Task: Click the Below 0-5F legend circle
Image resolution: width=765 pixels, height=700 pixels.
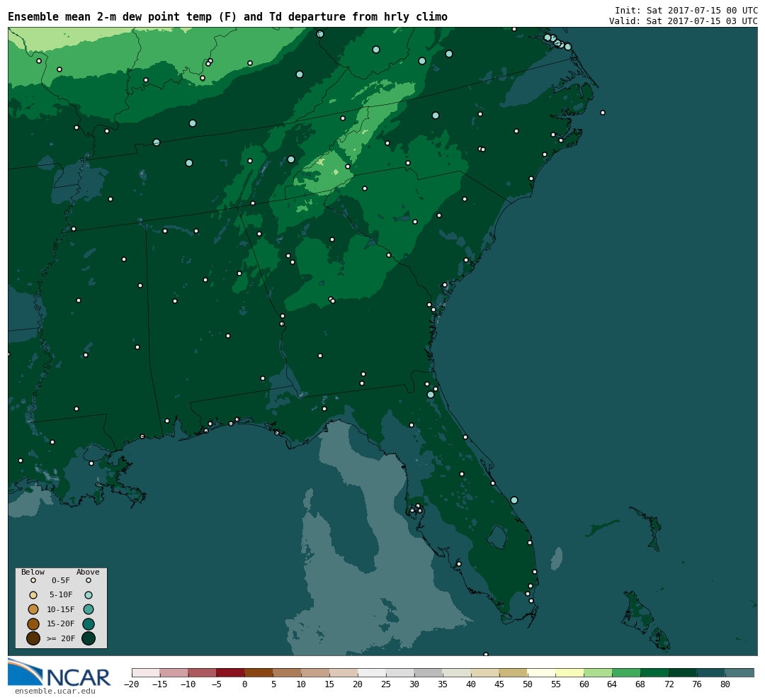Action: coord(33,581)
